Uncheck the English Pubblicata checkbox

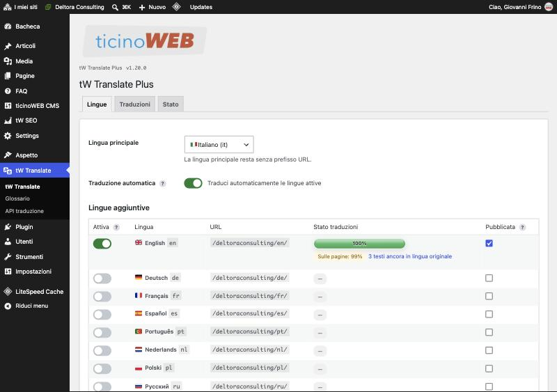[489, 243]
